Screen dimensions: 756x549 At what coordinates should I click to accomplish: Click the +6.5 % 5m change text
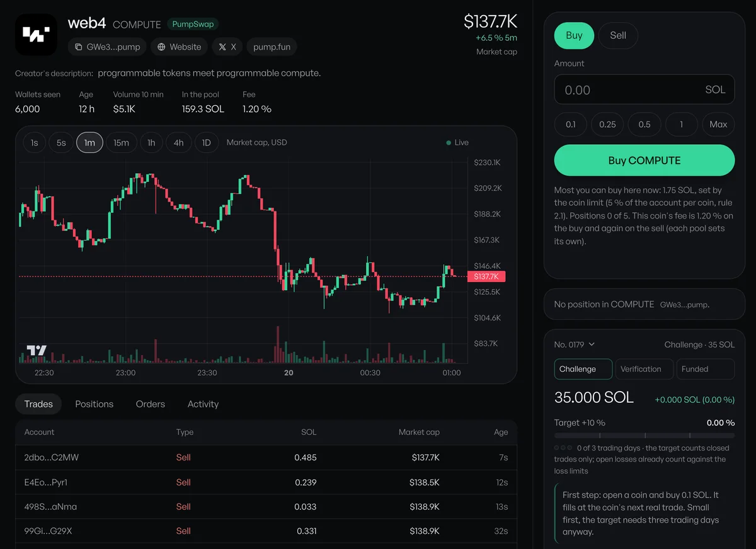coord(496,38)
